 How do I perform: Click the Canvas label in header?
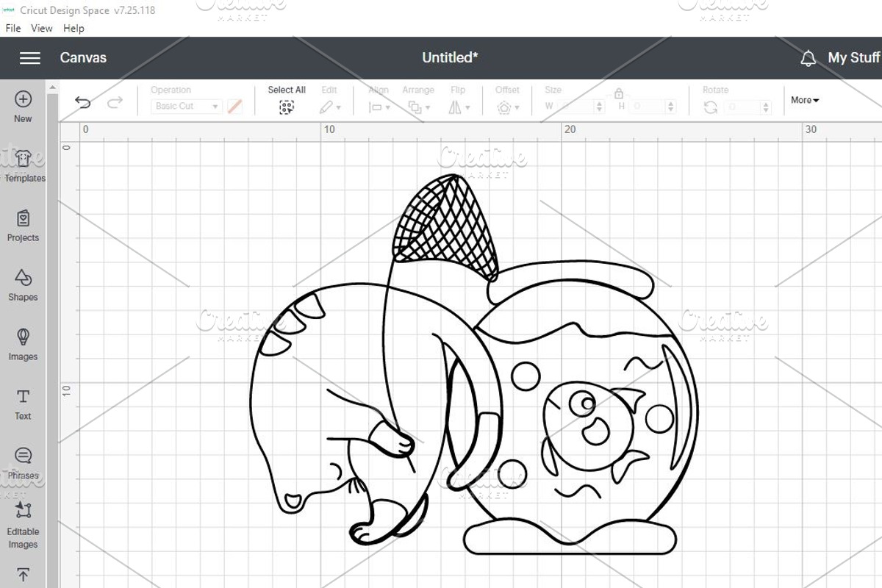coord(83,57)
